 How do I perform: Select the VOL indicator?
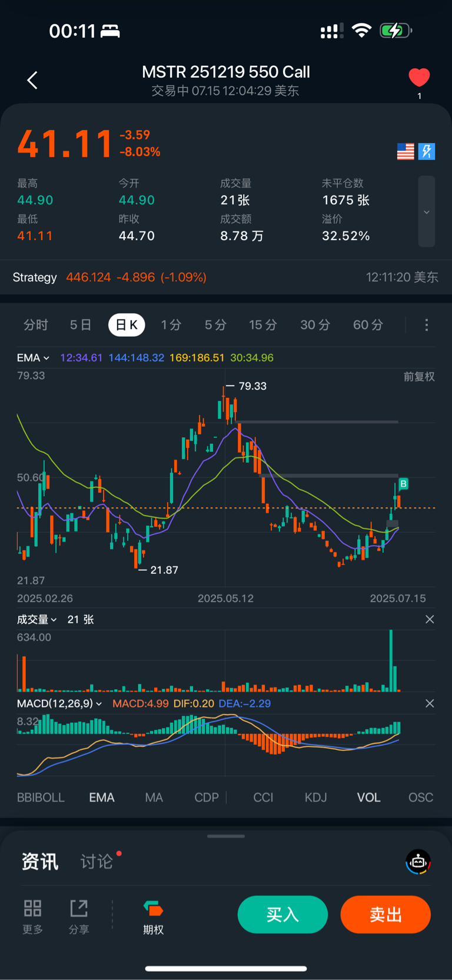tap(369, 798)
